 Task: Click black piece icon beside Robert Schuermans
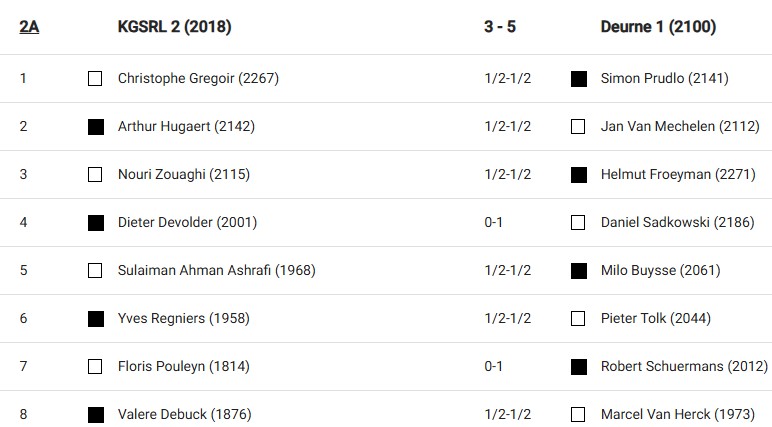578,367
